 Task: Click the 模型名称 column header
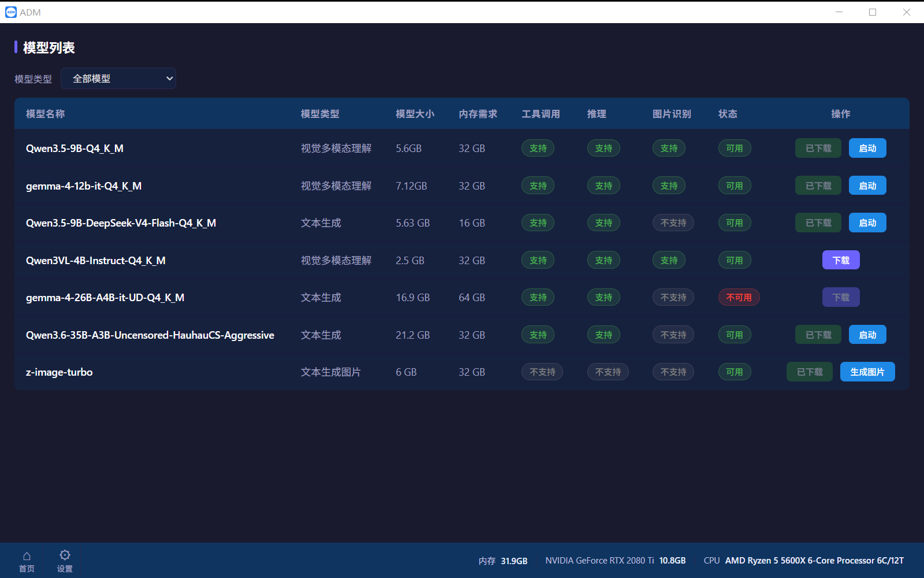coord(46,114)
